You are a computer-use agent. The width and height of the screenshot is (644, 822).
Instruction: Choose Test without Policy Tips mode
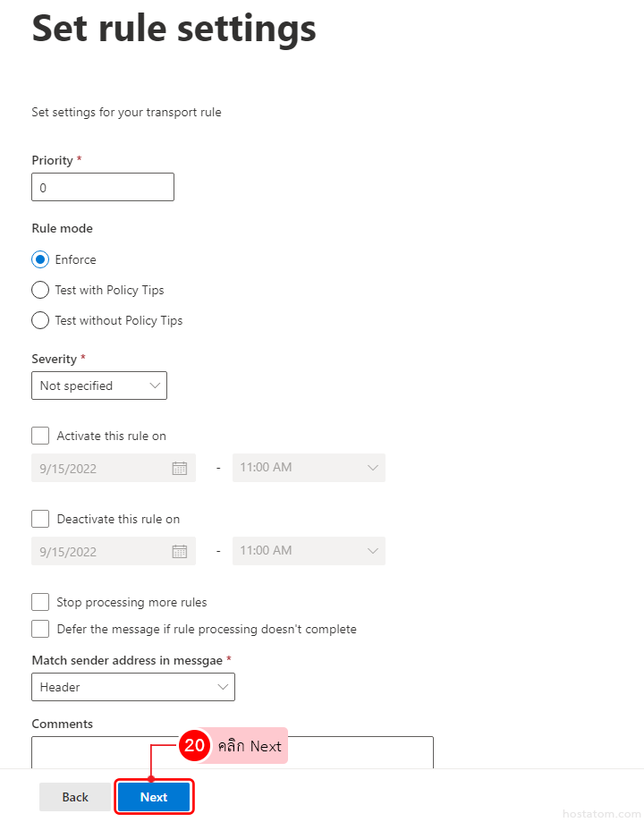tap(40, 320)
